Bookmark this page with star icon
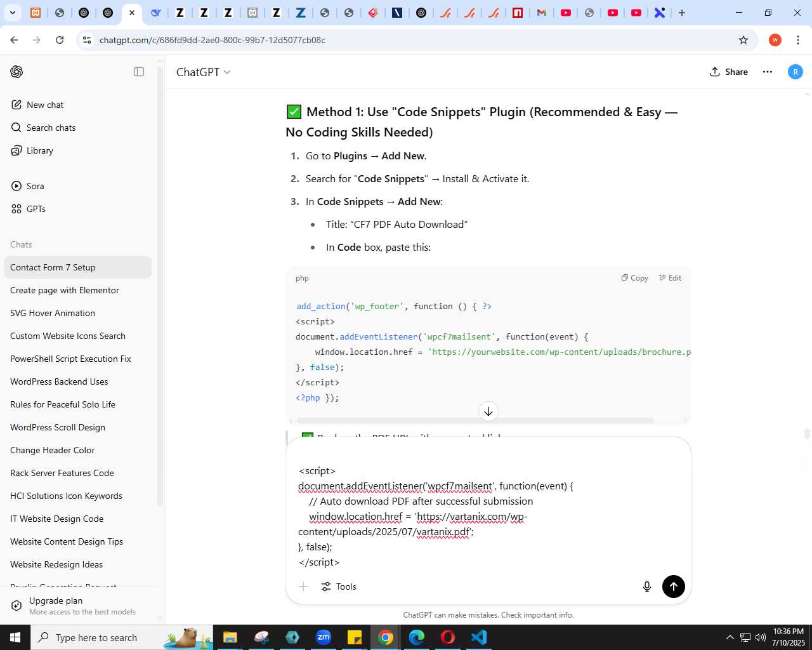Screen dimensions: 812x650 743,40
